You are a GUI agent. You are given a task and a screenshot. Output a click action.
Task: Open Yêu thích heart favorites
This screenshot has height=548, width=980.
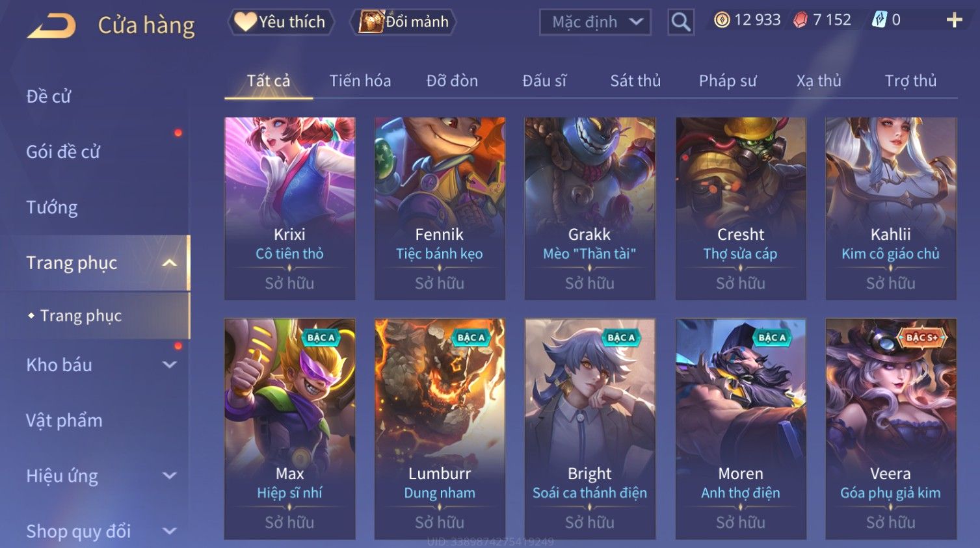pos(281,22)
